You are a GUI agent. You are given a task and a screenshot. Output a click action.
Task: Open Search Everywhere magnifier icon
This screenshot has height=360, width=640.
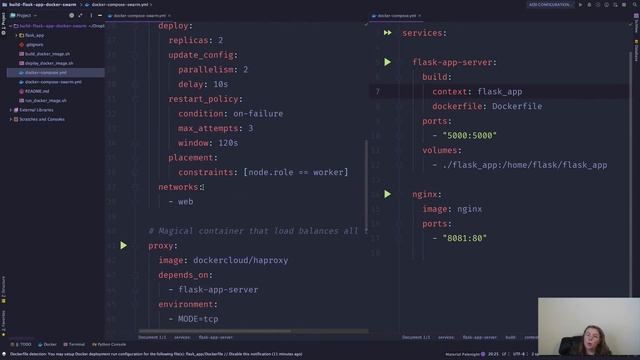click(x=634, y=4)
